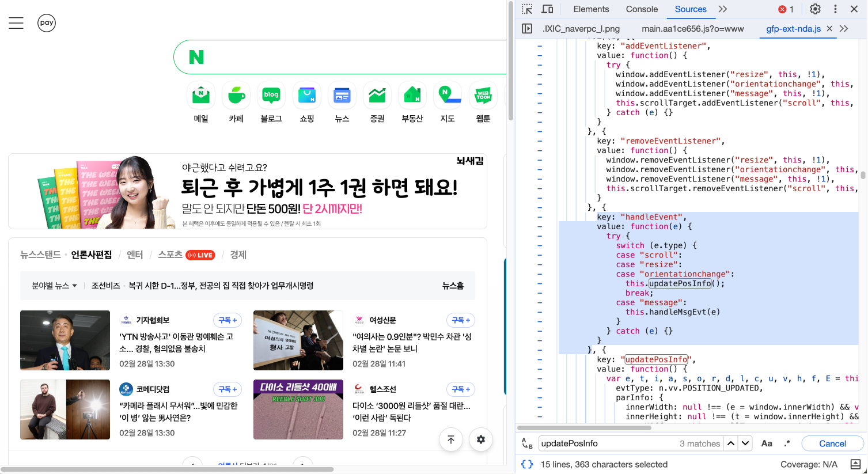The image size is (868, 474).
Task: Open the 기자협회보 article thumbnail image
Action: point(65,340)
